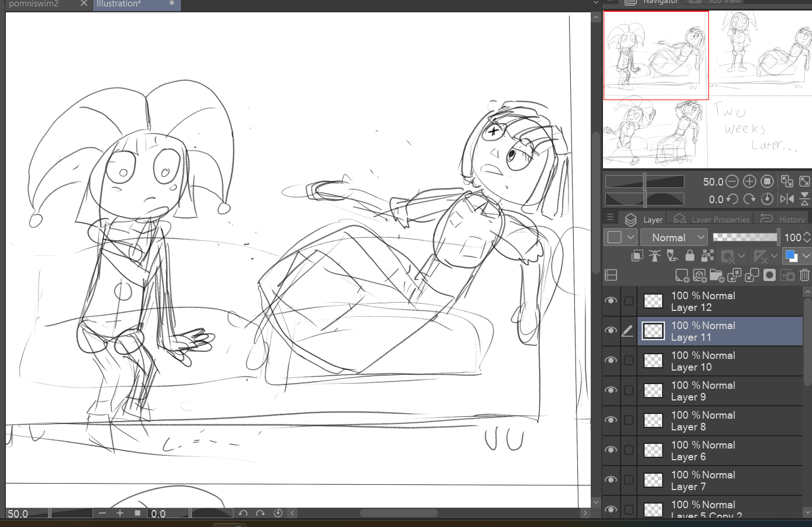Rotate left using the bottom bar arrow

[243, 513]
